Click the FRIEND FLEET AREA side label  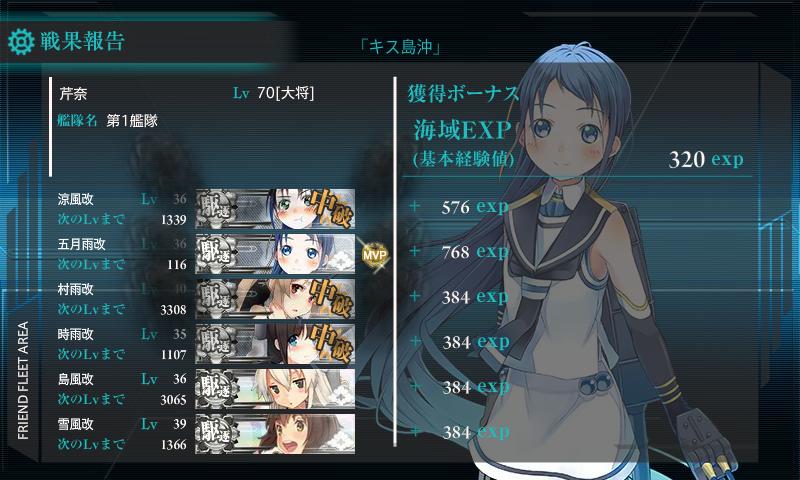[23, 380]
